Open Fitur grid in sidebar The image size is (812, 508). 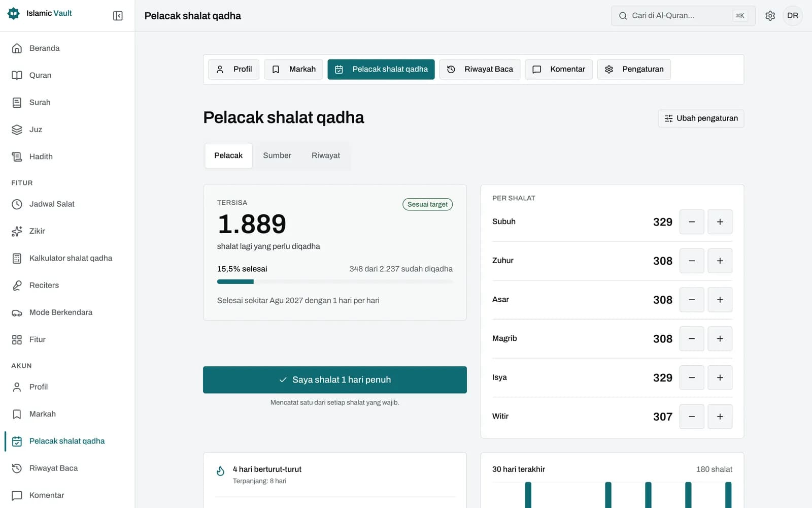click(67, 339)
